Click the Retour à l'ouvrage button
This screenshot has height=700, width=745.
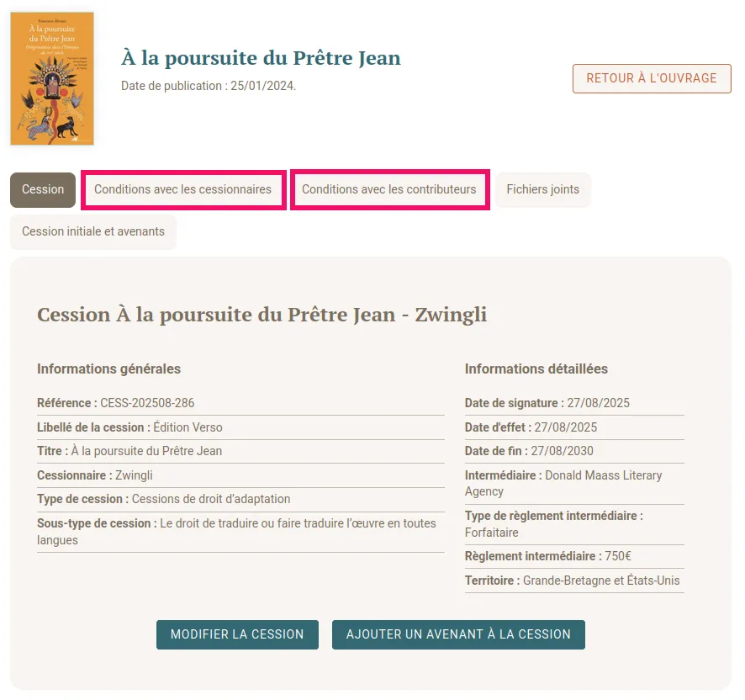tap(652, 78)
